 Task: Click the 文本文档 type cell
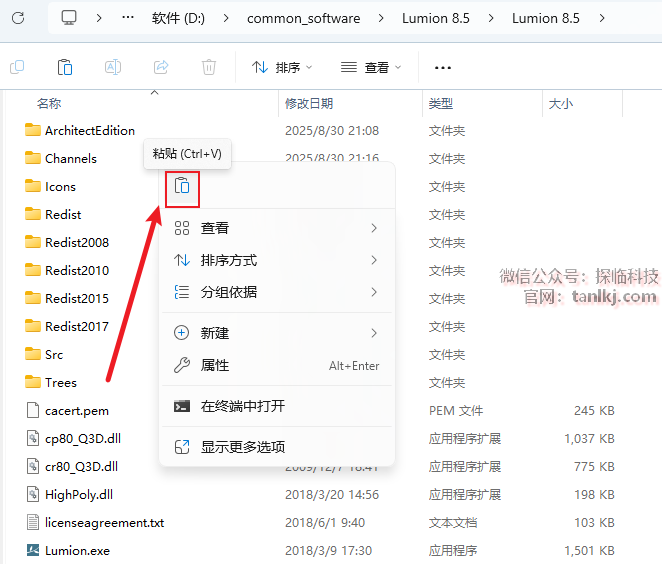click(453, 522)
